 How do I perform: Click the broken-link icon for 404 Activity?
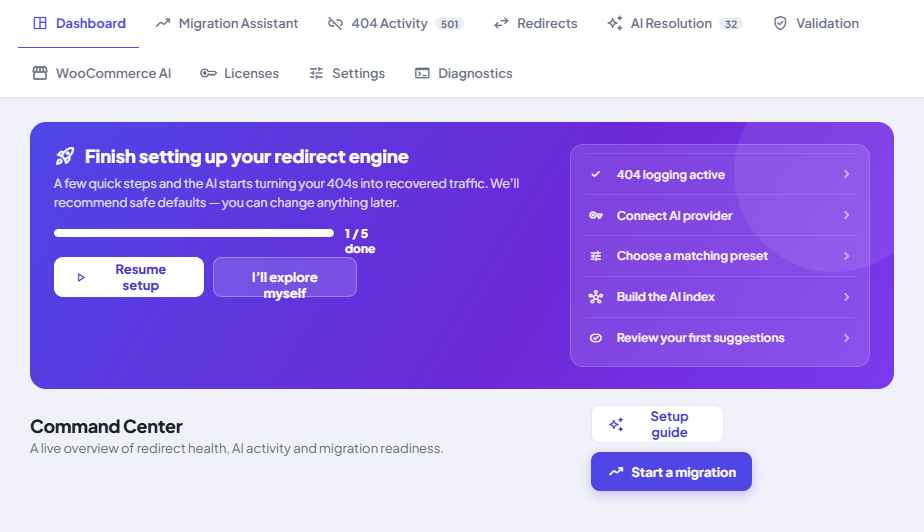(335, 23)
